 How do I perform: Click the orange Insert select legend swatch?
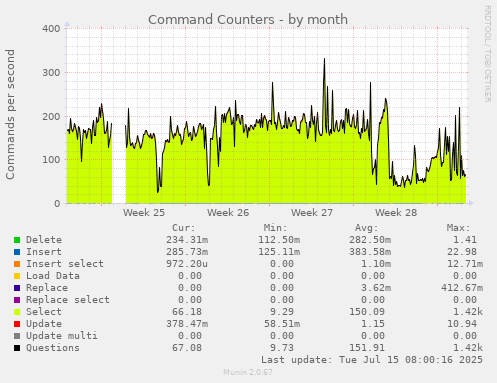[17, 264]
